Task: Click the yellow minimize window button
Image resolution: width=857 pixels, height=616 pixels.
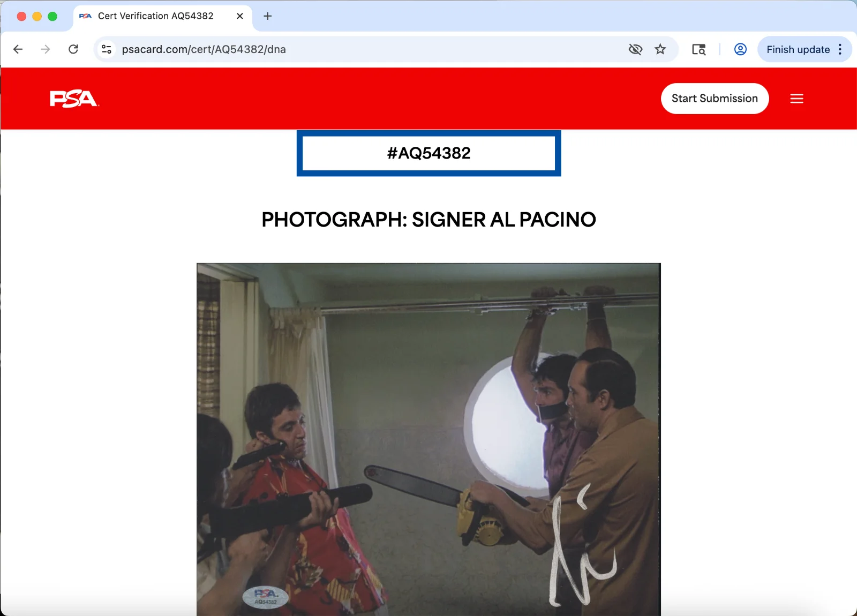Action: click(x=37, y=16)
